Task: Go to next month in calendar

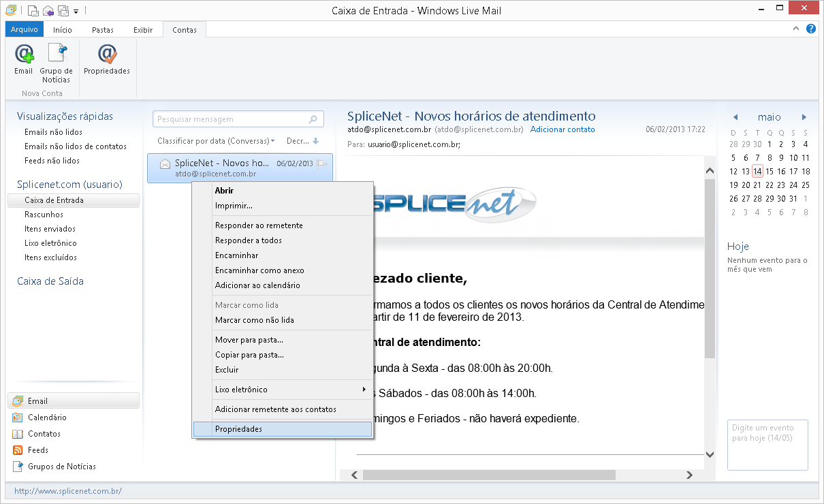Action: [x=804, y=117]
